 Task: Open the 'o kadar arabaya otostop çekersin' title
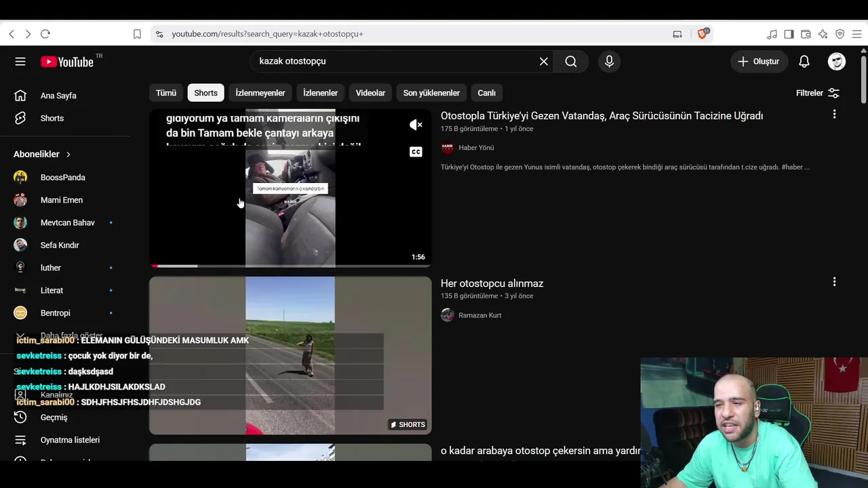tap(540, 451)
